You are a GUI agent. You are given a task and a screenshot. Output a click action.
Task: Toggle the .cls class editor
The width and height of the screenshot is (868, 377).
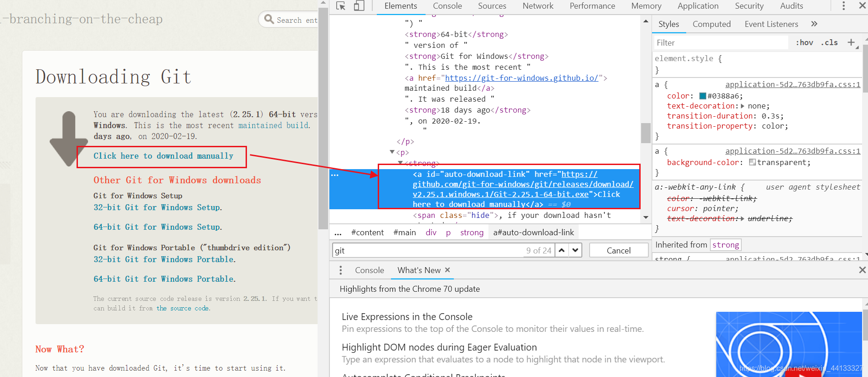829,42
